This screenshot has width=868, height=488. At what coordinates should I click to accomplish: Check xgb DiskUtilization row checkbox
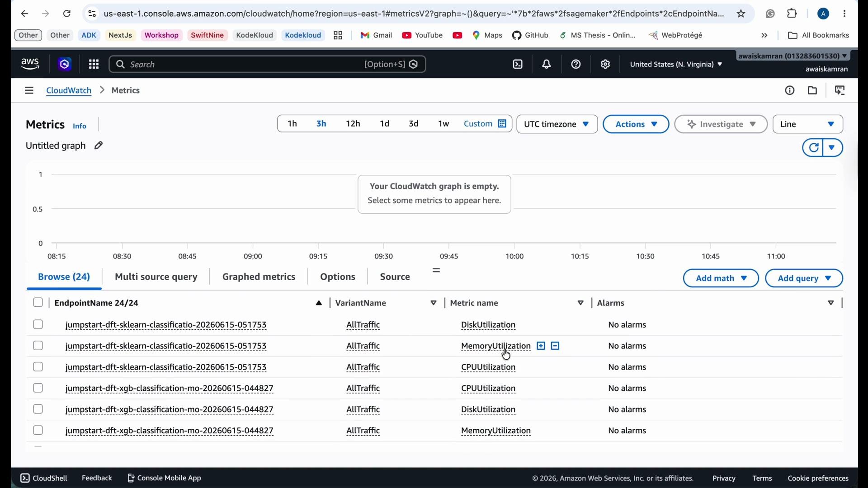click(x=38, y=409)
